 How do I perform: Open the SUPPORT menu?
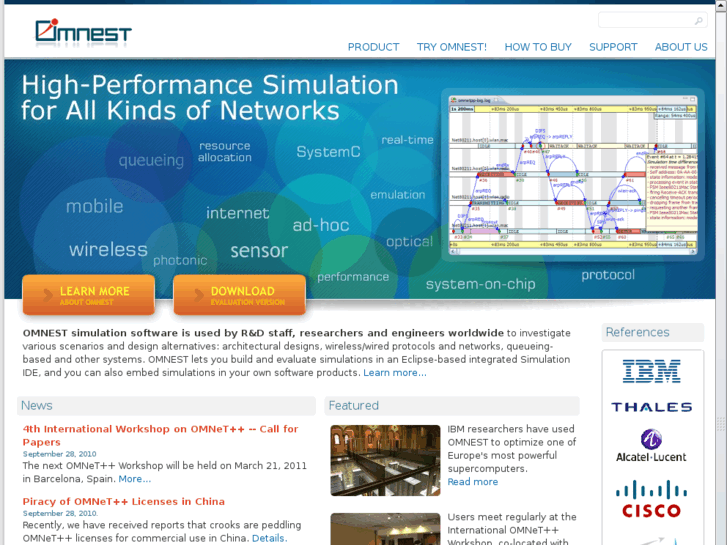(x=613, y=47)
